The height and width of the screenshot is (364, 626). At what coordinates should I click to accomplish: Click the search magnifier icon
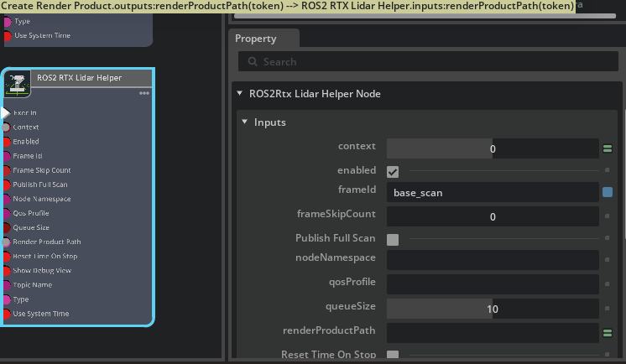tap(253, 61)
